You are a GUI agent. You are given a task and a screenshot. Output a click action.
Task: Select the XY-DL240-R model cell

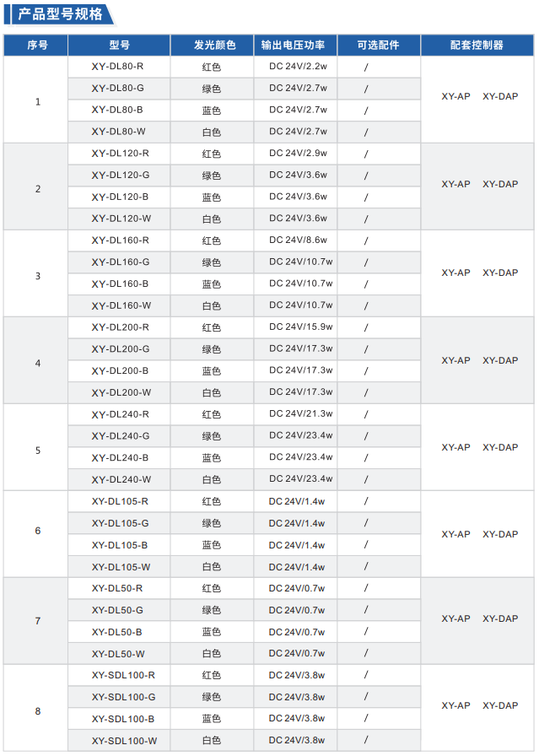[121, 414]
